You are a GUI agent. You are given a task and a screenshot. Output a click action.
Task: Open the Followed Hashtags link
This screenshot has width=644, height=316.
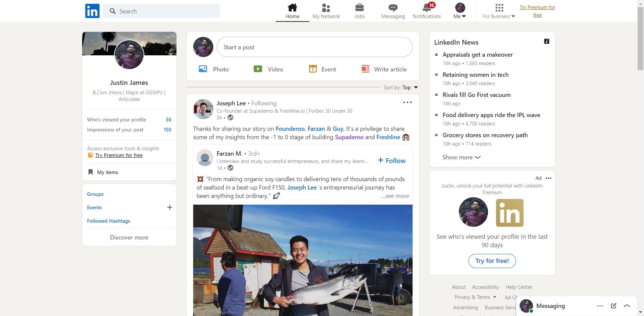coord(108,221)
